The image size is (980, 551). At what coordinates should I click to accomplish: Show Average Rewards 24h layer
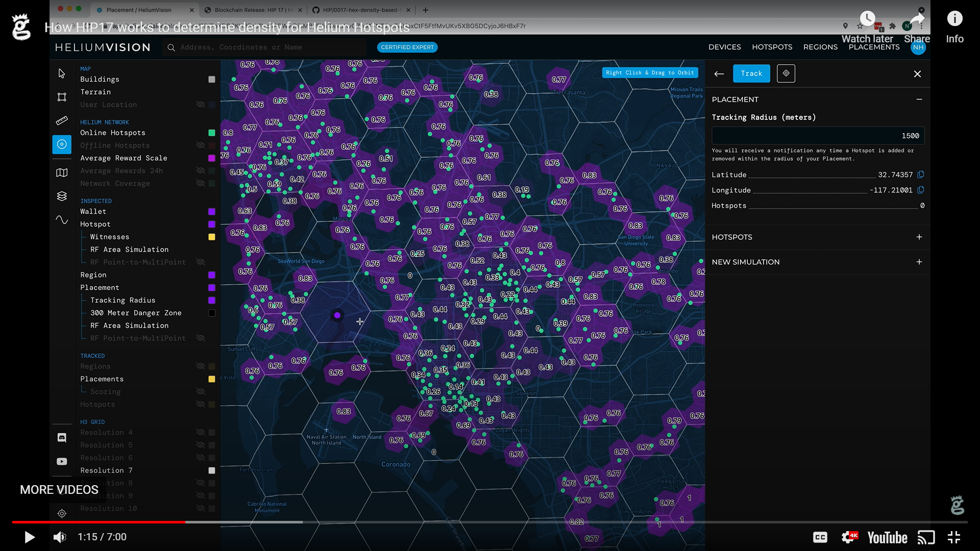click(x=201, y=171)
